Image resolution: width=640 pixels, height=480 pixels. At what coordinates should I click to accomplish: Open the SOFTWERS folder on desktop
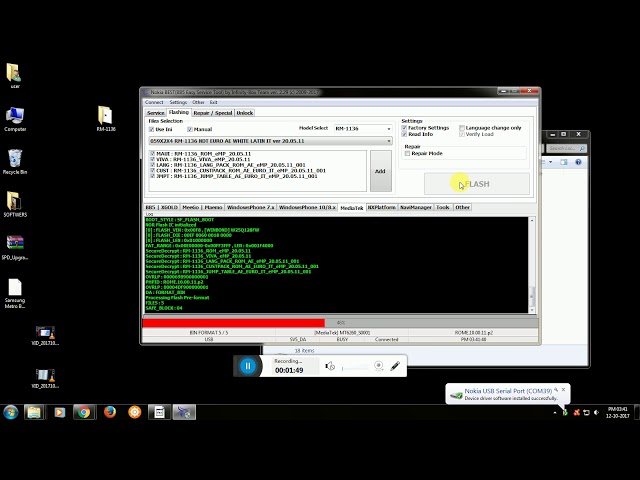click(15, 203)
